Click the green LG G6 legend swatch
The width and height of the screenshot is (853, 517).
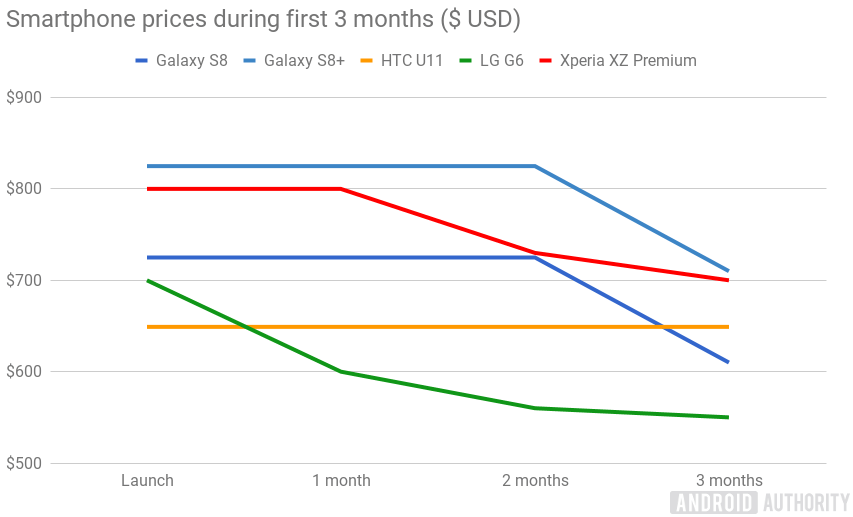point(465,60)
